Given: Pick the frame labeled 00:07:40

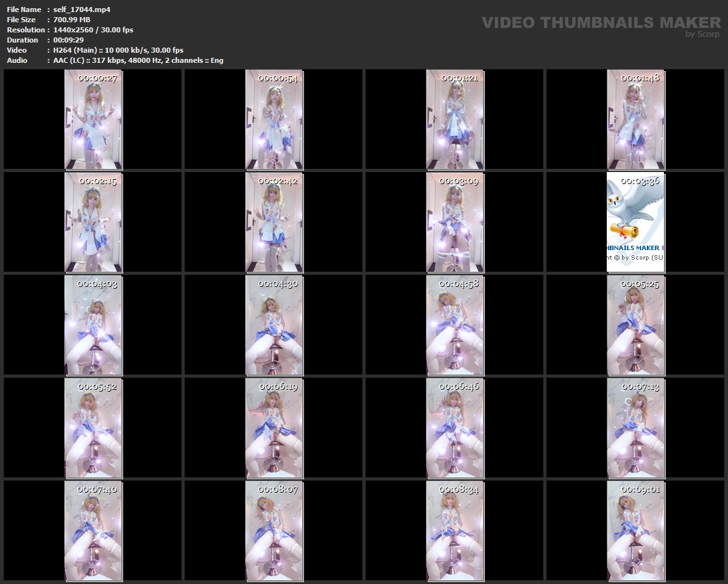Looking at the screenshot, I should [x=93, y=531].
